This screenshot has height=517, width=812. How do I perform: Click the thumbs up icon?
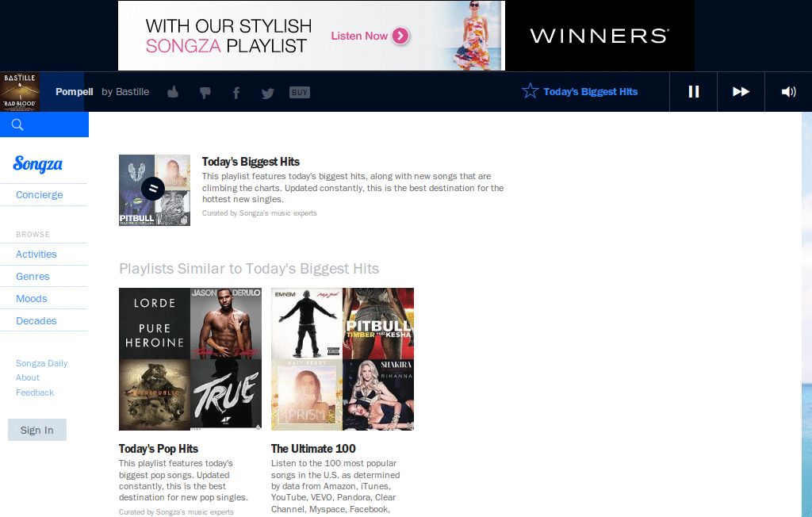[173, 92]
